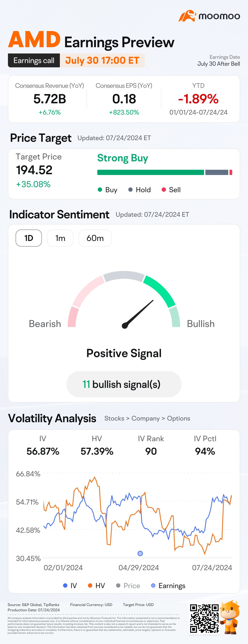Click the green Buy portion of rating bar
The height and width of the screenshot is (644, 248).
pyautogui.click(x=151, y=172)
